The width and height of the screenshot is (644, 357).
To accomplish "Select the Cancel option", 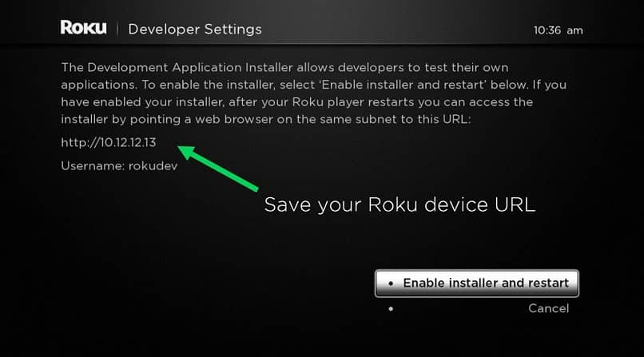I will point(548,308).
